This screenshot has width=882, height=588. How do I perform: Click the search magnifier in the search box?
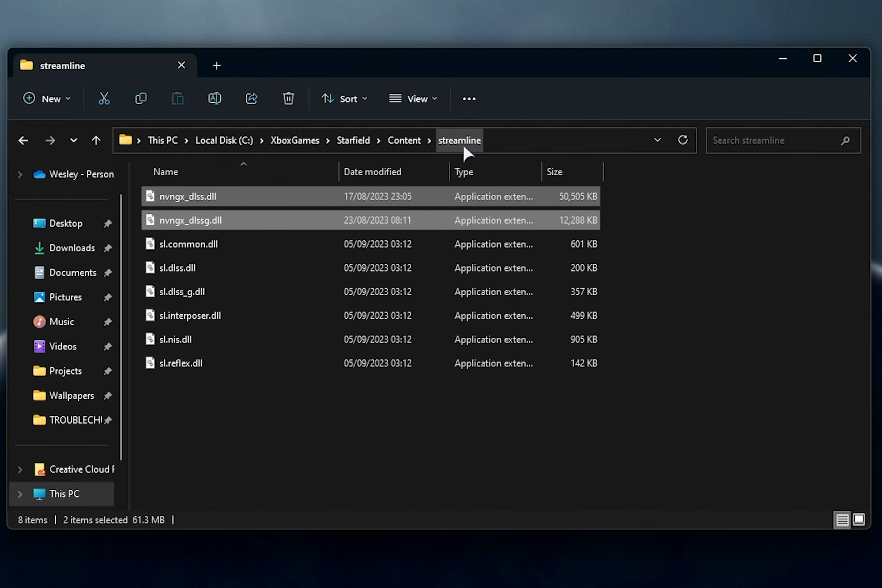(845, 140)
